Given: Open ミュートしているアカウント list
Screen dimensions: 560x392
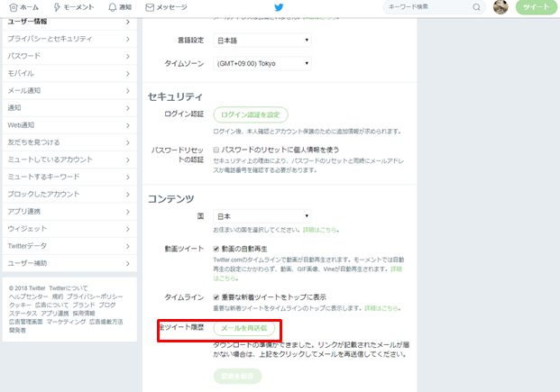Looking at the screenshot, I should pyautogui.click(x=69, y=160).
